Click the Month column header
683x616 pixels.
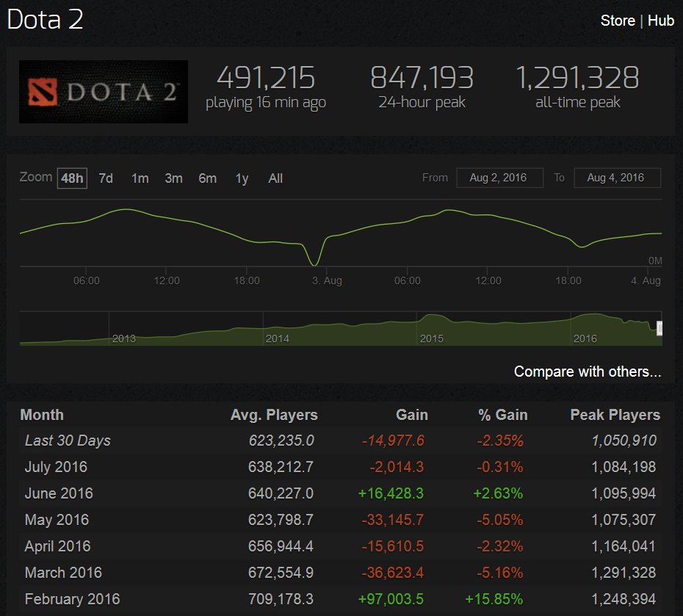click(x=42, y=415)
